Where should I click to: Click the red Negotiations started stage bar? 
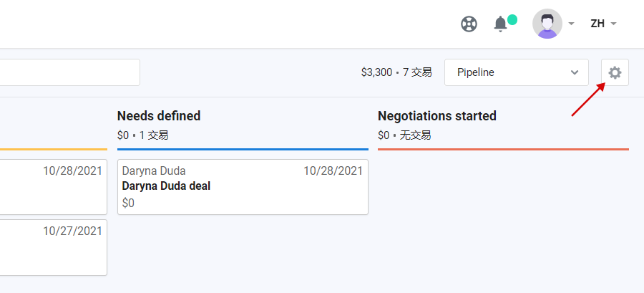[503, 149]
